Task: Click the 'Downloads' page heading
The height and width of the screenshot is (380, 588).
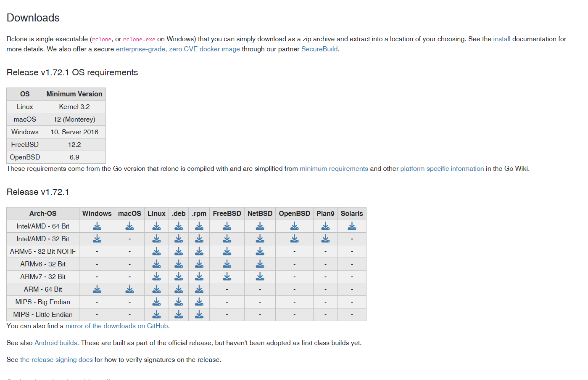Action: click(33, 18)
